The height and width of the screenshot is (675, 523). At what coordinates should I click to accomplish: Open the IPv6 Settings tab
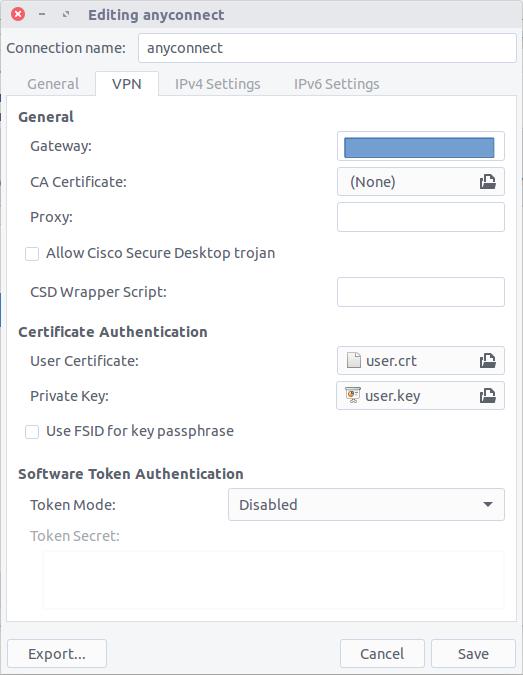coord(337,84)
